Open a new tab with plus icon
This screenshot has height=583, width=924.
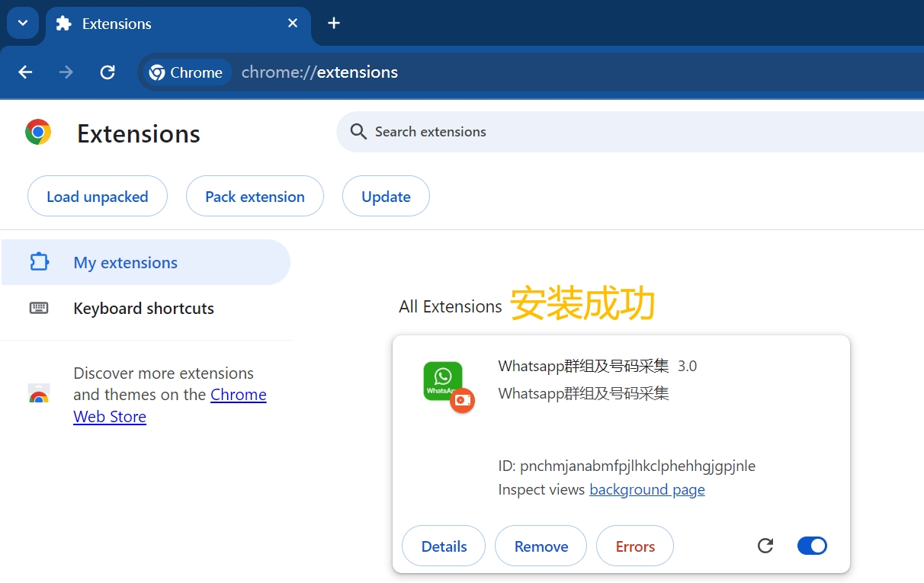click(333, 23)
